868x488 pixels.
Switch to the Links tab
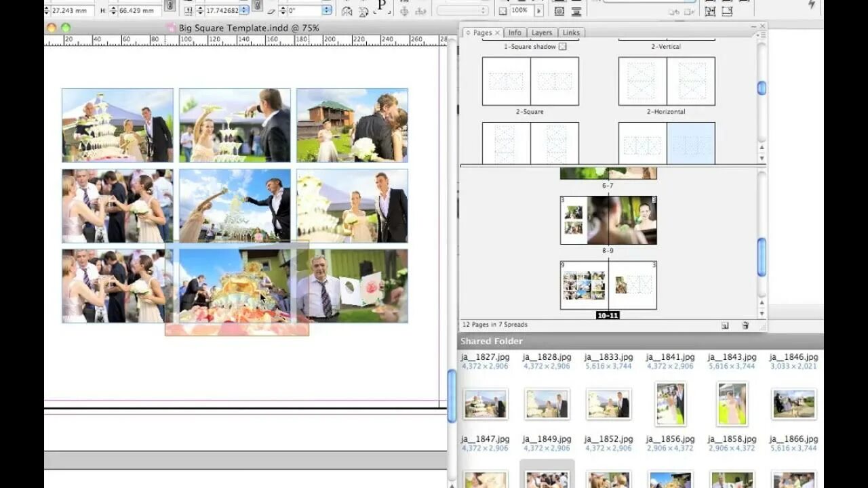pyautogui.click(x=571, y=33)
